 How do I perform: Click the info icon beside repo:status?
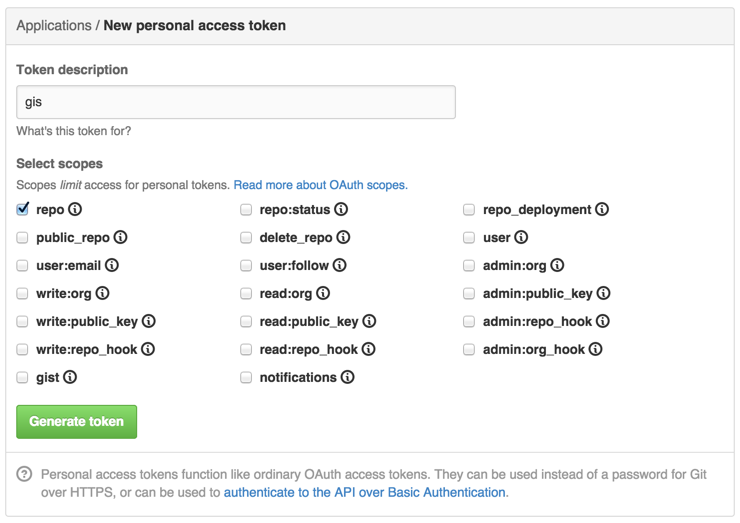click(x=341, y=210)
